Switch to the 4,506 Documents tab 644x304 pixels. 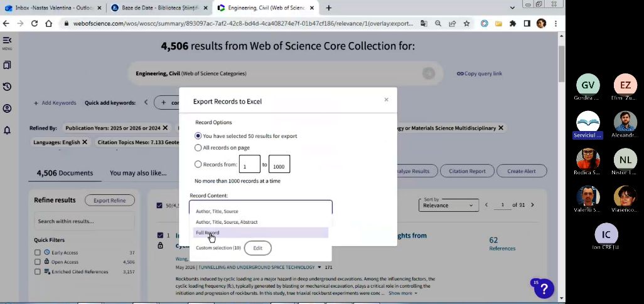click(65, 173)
